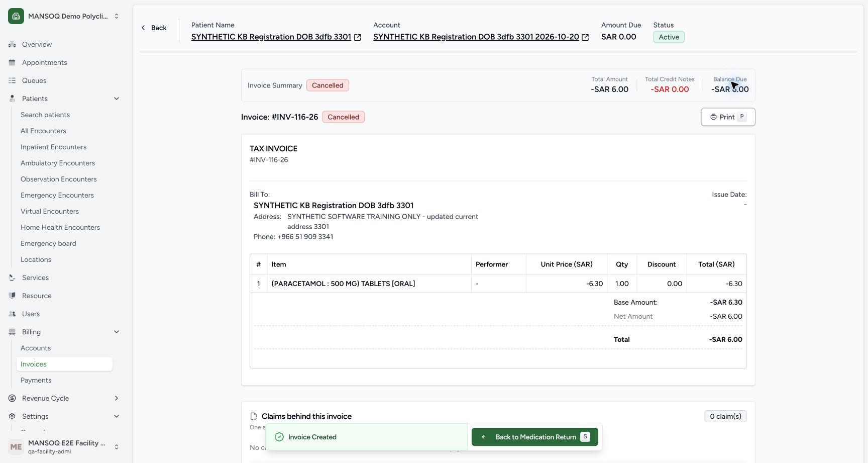
Task: Click Back to Medication Return button
Action: coord(535,437)
